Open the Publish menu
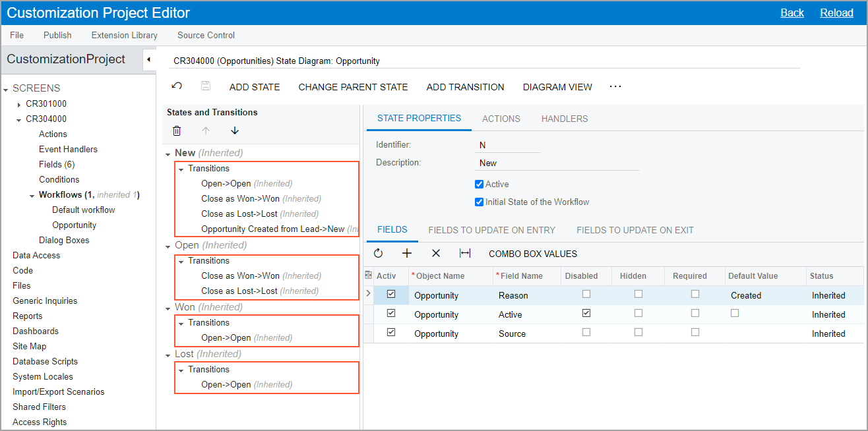Viewport: 868px width, 431px height. (57, 35)
